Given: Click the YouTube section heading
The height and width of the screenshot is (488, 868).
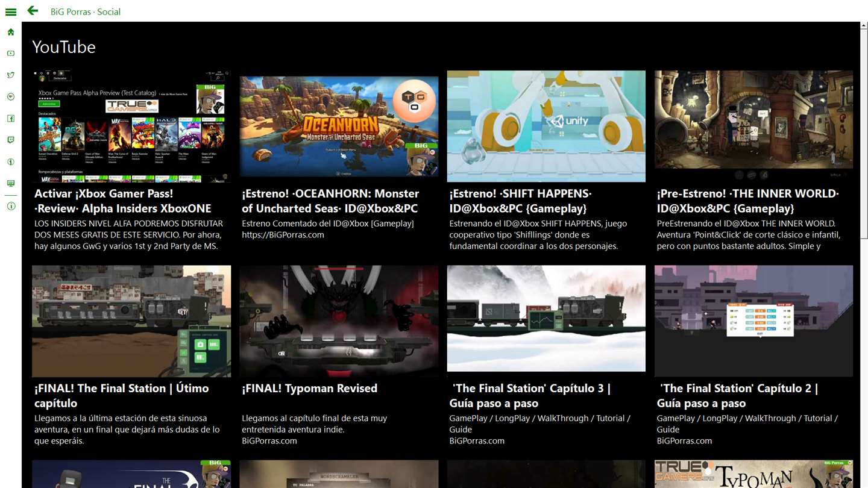Looking at the screenshot, I should 64,47.
